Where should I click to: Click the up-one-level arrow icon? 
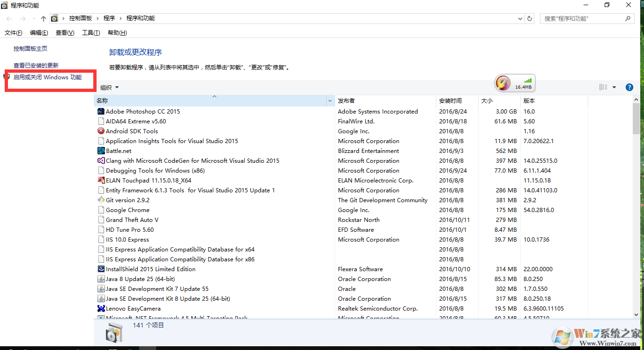(x=43, y=18)
